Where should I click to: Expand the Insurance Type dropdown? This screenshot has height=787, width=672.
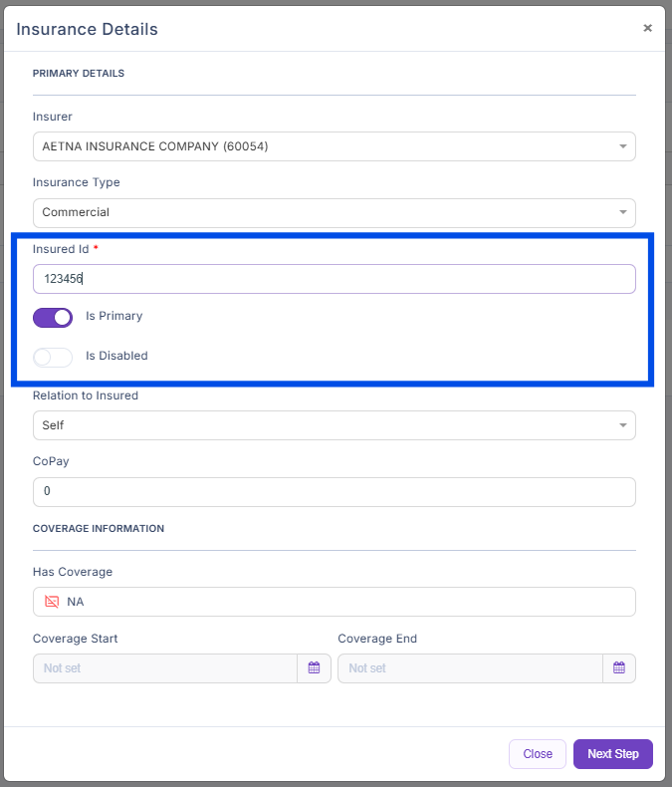click(334, 212)
